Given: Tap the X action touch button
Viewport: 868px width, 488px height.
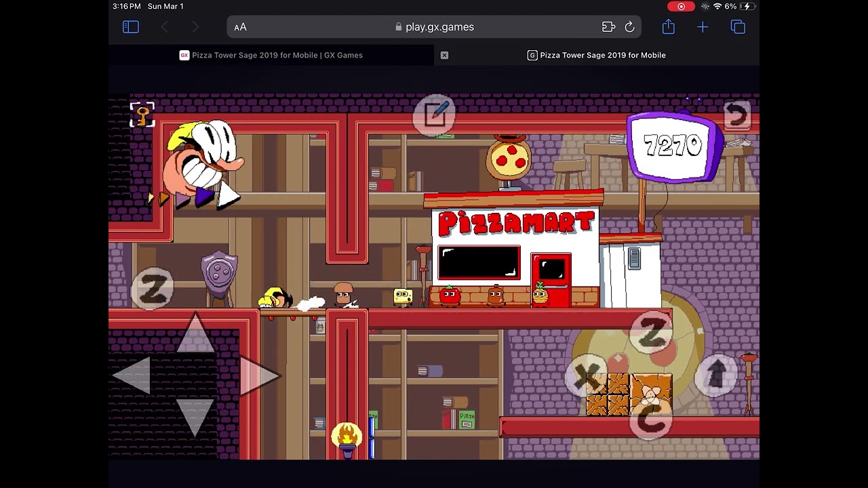Looking at the screenshot, I should pos(587,375).
